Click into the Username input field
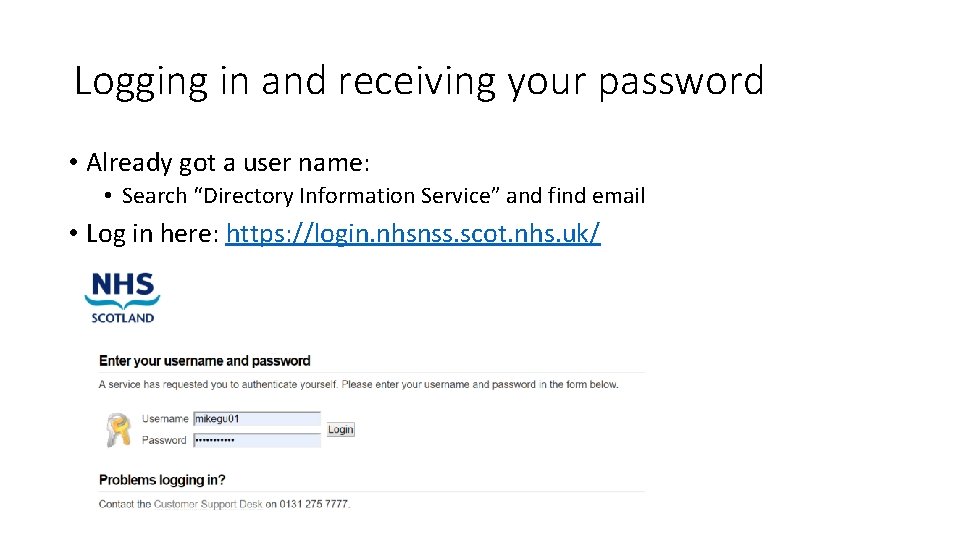The height and width of the screenshot is (540, 960). pyautogui.click(x=257, y=419)
